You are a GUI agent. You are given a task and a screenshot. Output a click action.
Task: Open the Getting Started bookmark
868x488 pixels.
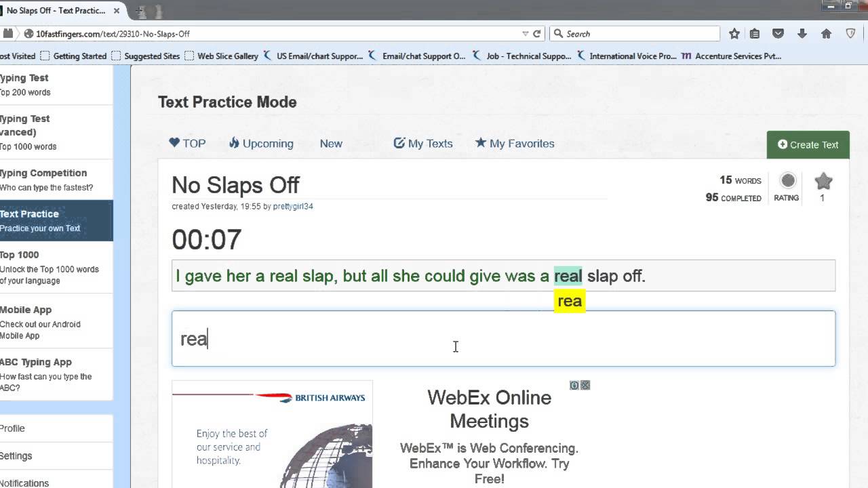coord(73,56)
